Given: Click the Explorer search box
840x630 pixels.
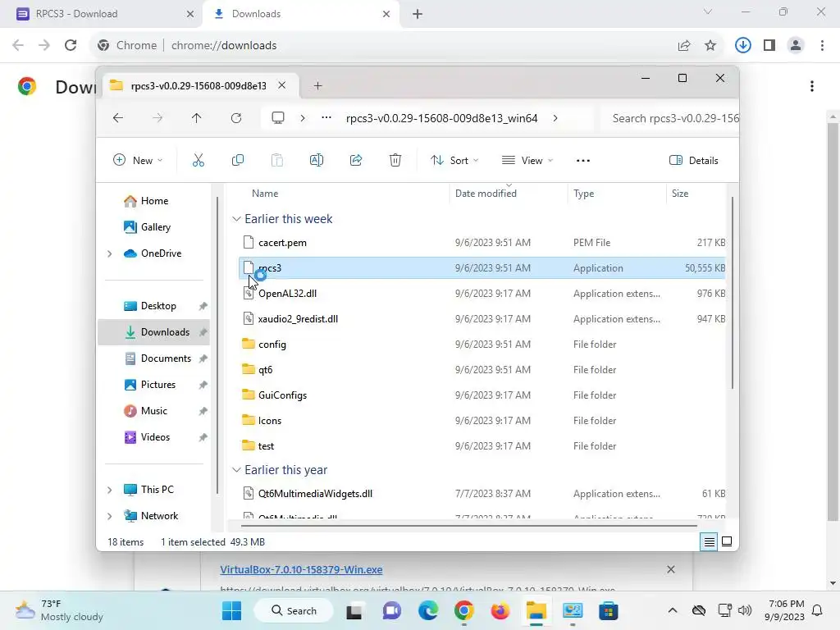Looking at the screenshot, I should [671, 118].
